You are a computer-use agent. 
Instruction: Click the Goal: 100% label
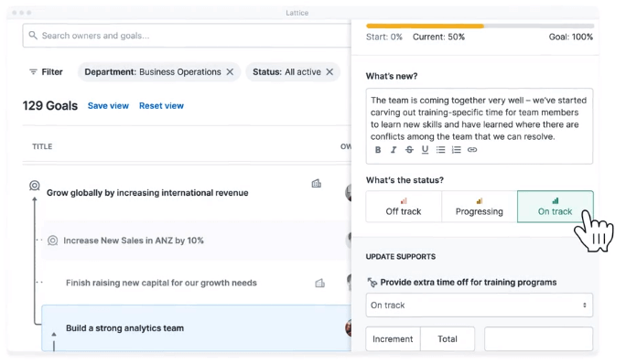571,37
